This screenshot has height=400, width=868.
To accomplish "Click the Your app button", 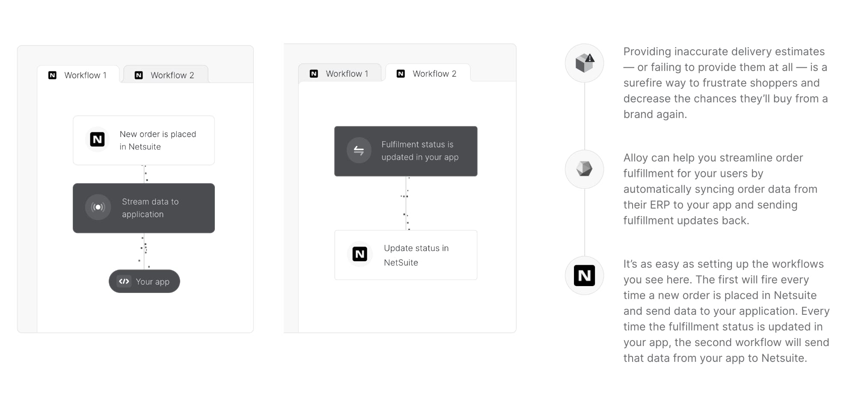I will point(145,281).
